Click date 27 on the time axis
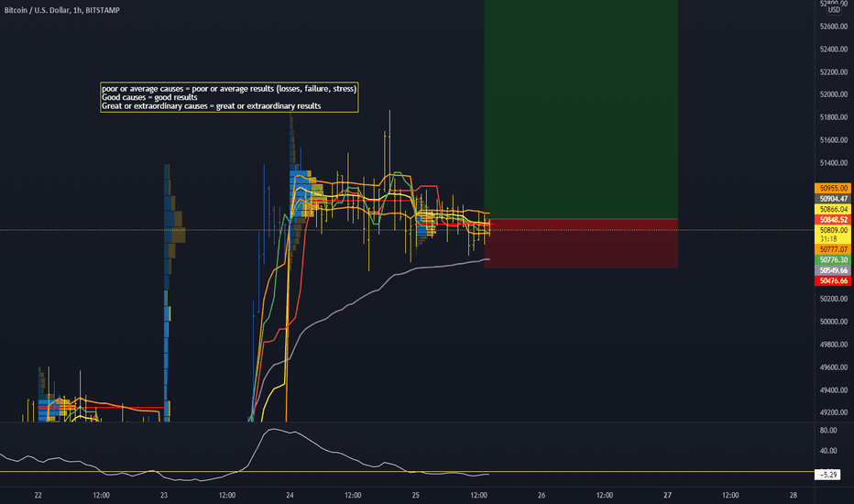The height and width of the screenshot is (504, 854). [667, 495]
